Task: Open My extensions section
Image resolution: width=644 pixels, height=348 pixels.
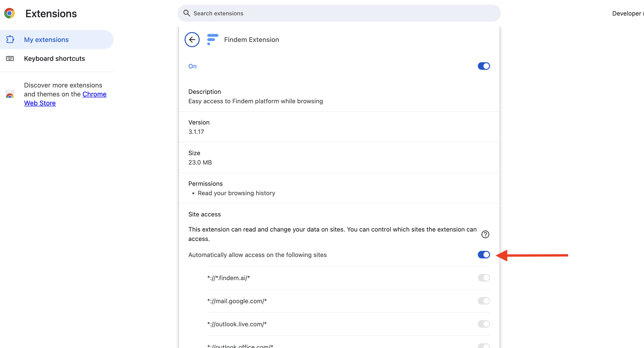Action: (57, 40)
